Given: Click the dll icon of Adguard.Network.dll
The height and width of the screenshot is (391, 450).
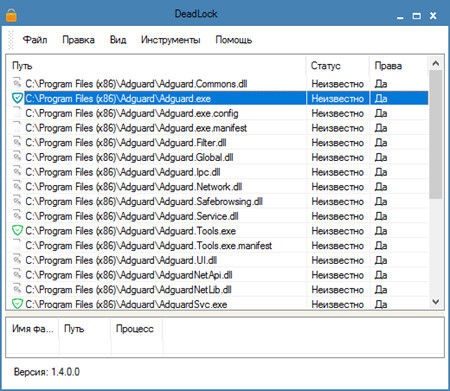Looking at the screenshot, I should [17, 186].
